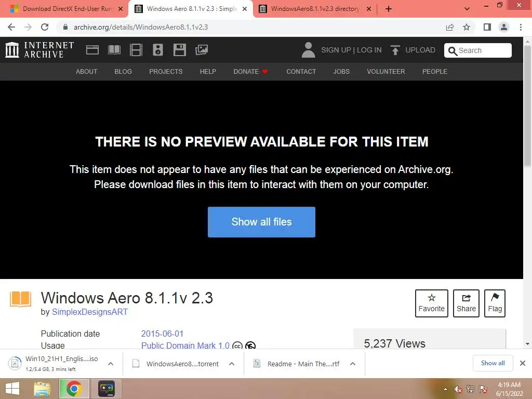532x399 pixels.
Task: Bookmark this page with the star icon
Action: [467, 27]
